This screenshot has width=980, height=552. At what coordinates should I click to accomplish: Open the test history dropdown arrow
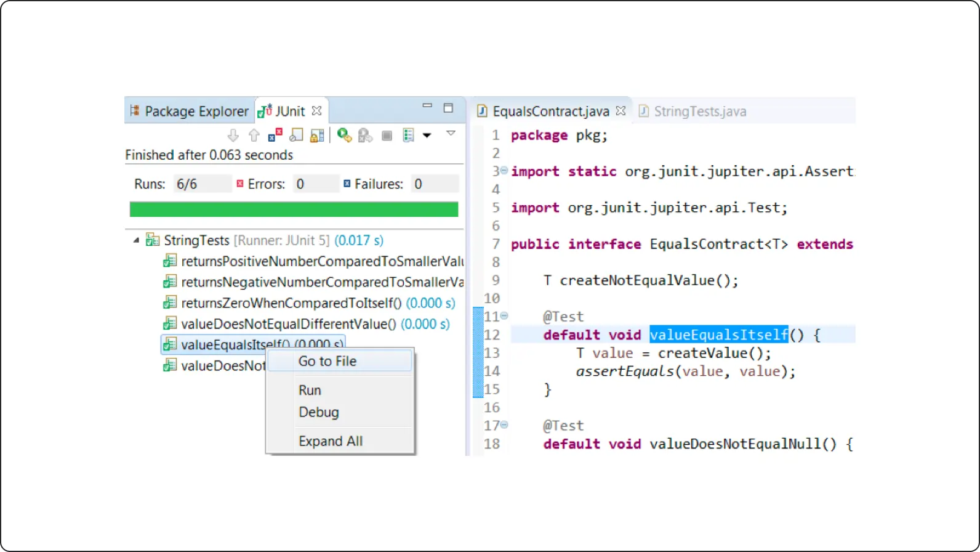coord(427,136)
